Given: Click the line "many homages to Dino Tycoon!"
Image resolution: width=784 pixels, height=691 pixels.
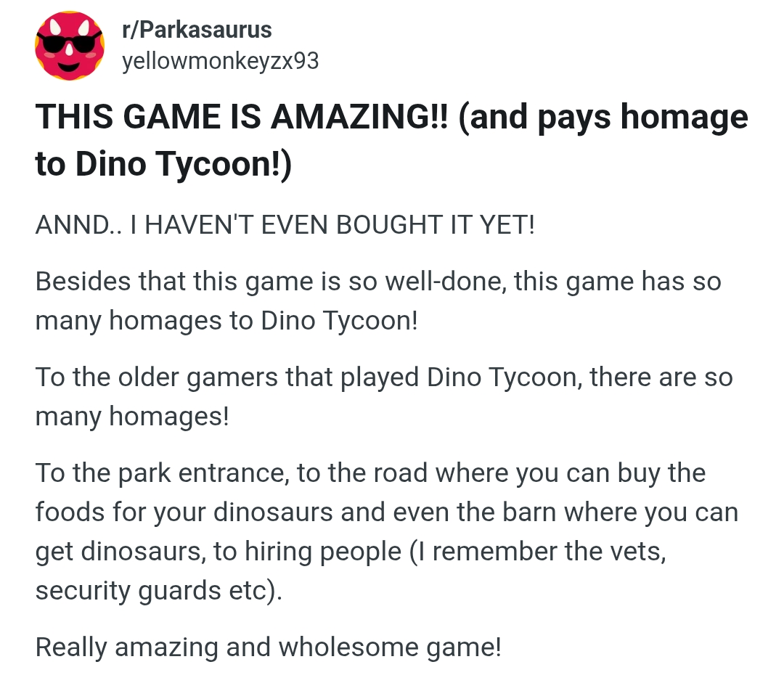Looking at the screenshot, I should tap(226, 320).
